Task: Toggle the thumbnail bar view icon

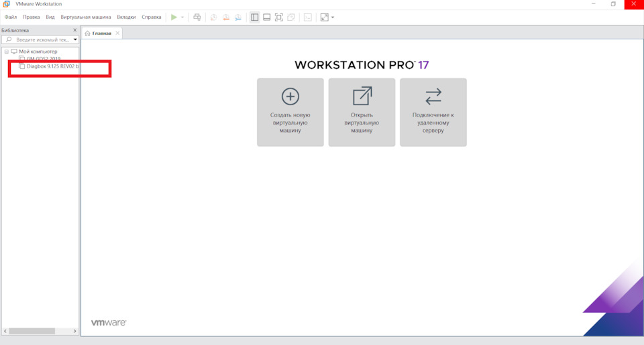Action: (x=266, y=17)
